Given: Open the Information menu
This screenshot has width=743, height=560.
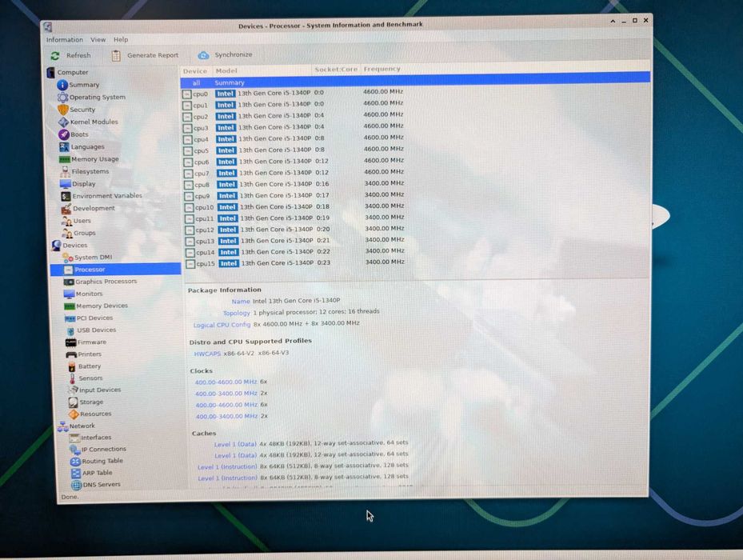Looking at the screenshot, I should [65, 40].
